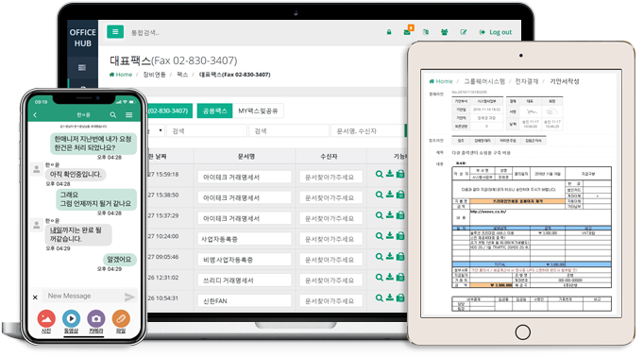Click 장비연동 in the breadcrumb
This screenshot has height=357, width=644.
pos(154,75)
